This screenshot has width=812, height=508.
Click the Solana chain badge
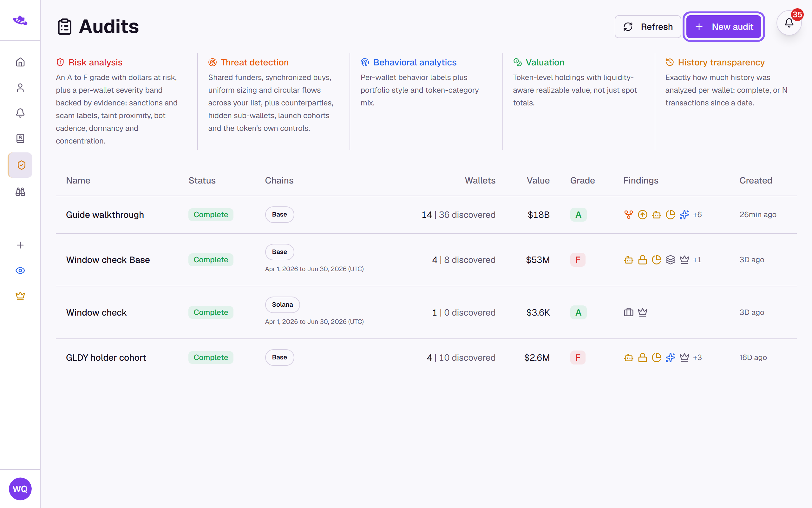pos(283,305)
